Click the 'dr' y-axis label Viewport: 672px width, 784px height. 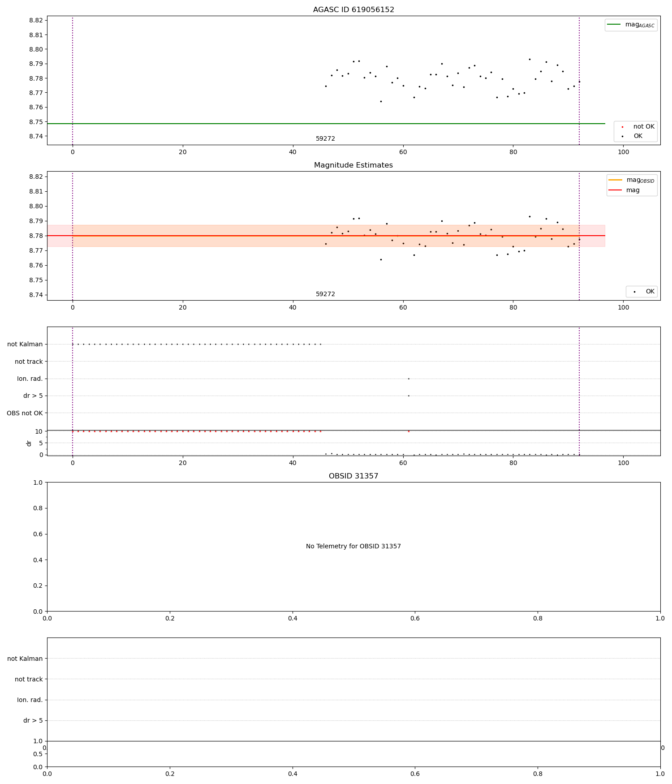coord(29,443)
